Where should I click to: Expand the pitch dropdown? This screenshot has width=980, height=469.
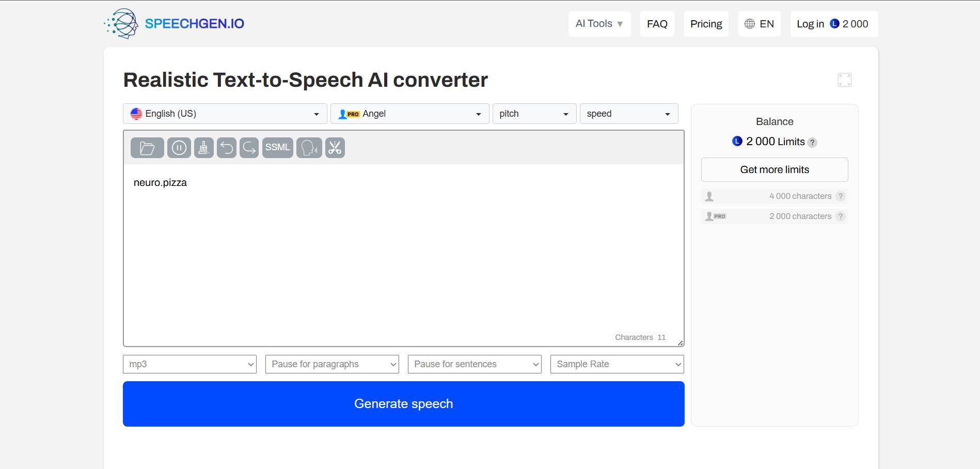click(533, 114)
